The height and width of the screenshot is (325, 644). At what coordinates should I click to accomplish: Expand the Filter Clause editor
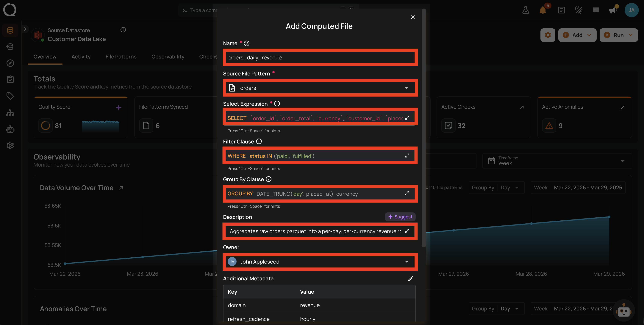[x=407, y=156]
